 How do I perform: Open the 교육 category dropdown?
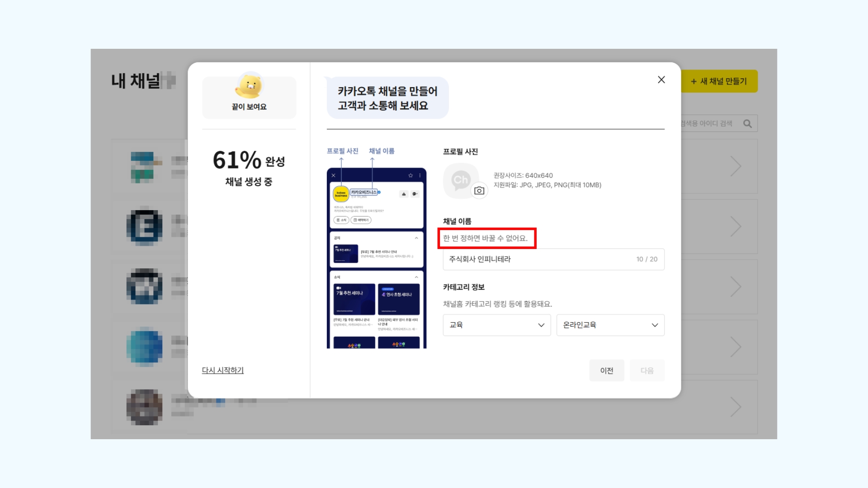496,325
